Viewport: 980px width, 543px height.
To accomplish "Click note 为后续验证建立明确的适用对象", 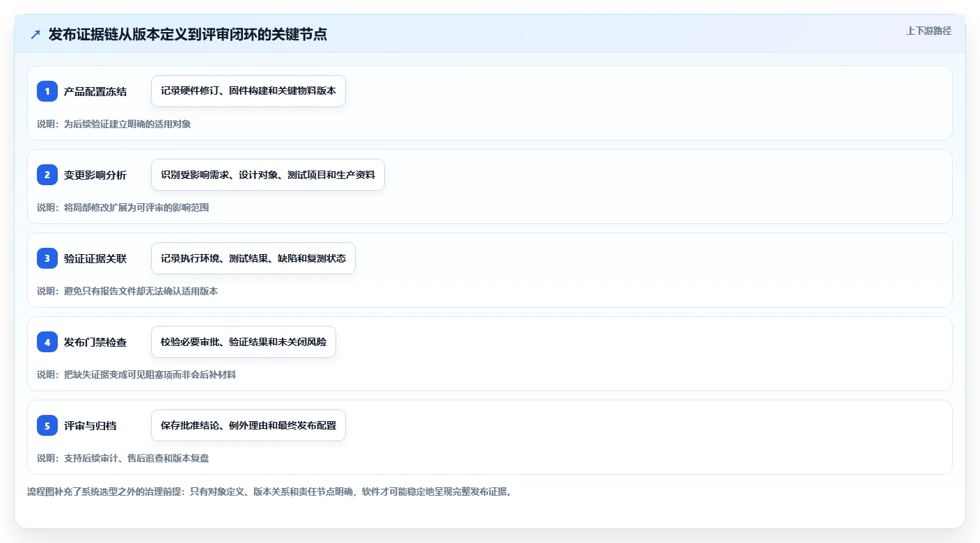I will pos(114,124).
